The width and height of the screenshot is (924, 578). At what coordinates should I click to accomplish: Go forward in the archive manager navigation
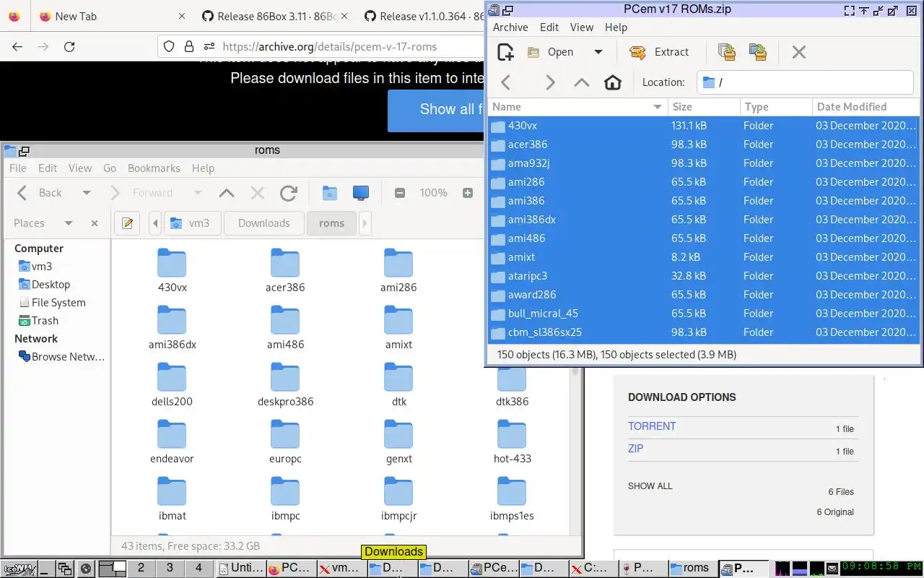click(x=550, y=82)
